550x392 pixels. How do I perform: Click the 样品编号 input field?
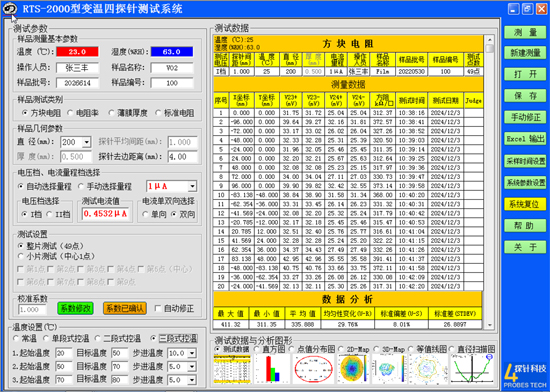(172, 83)
